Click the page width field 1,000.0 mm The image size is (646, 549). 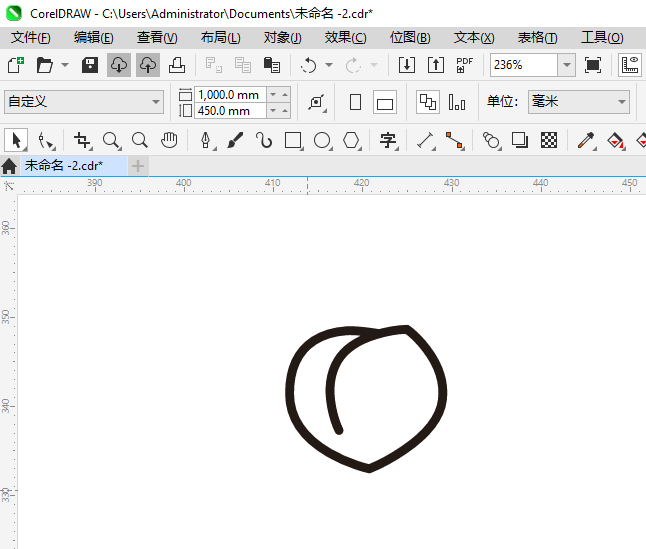[230, 95]
